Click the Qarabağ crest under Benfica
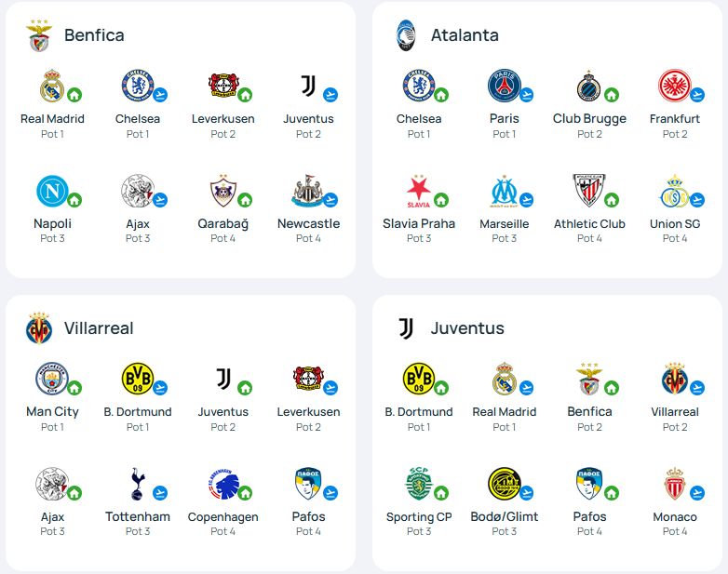The image size is (728, 574). (x=222, y=191)
